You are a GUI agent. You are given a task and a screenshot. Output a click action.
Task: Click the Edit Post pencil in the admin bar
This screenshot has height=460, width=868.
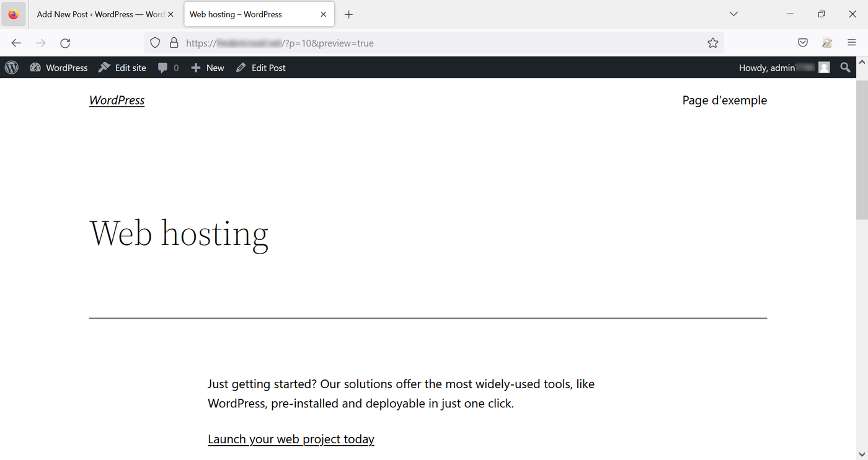pos(260,67)
